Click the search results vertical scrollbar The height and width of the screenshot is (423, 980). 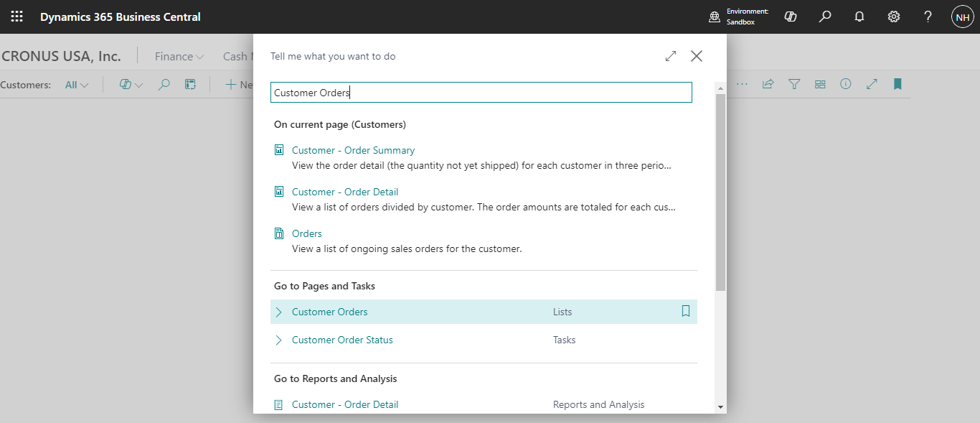coord(720,192)
